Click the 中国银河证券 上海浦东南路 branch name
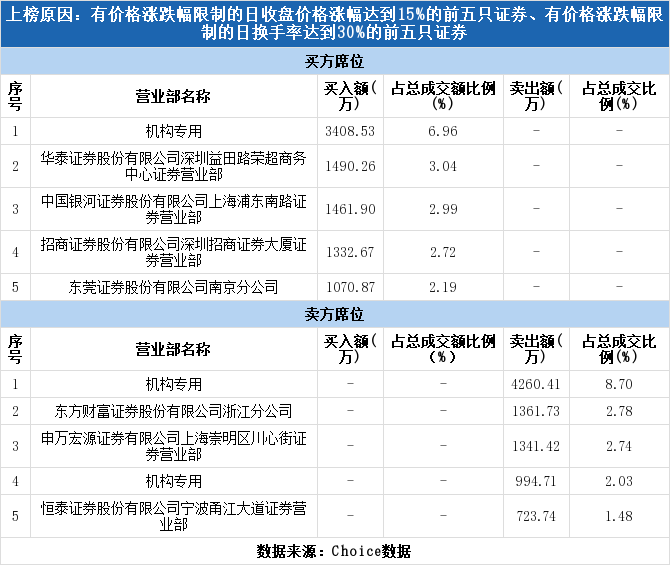The width and height of the screenshot is (670, 565). click(x=173, y=209)
